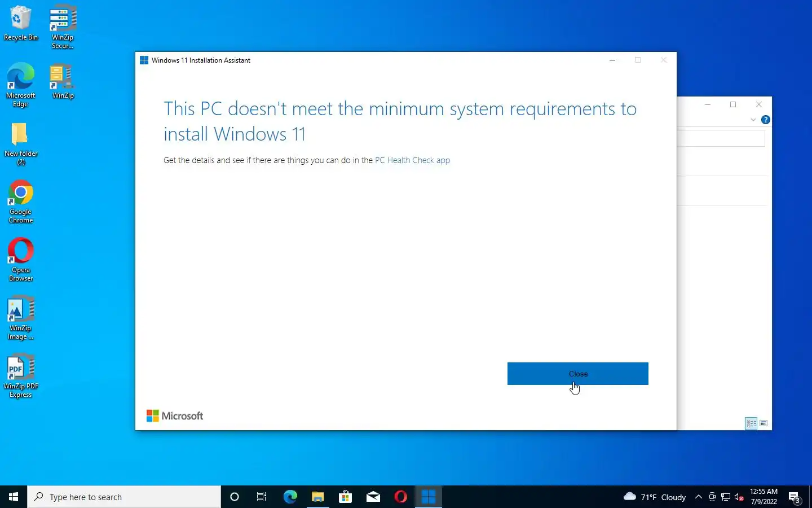Open the PC Health Check app link

point(412,160)
